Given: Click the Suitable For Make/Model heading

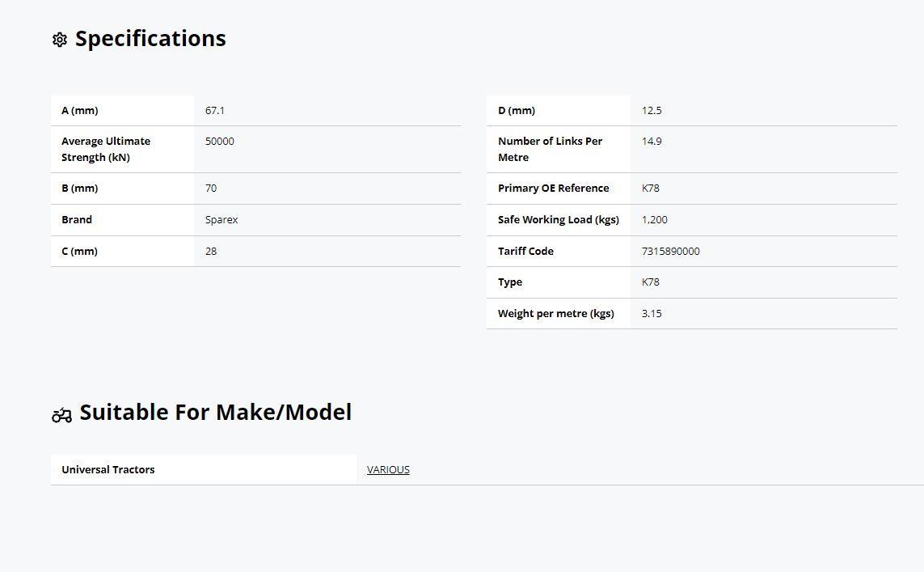Looking at the screenshot, I should click(216, 412).
